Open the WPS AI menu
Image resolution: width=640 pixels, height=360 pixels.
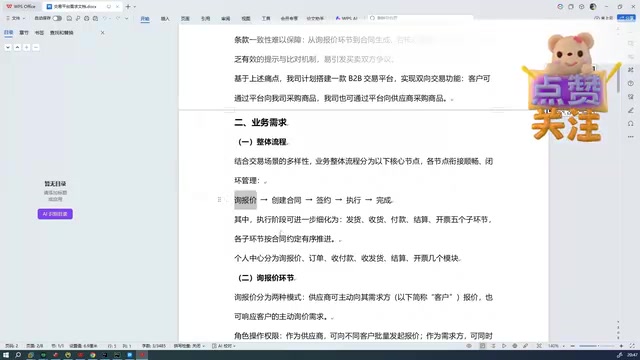pyautogui.click(x=347, y=18)
